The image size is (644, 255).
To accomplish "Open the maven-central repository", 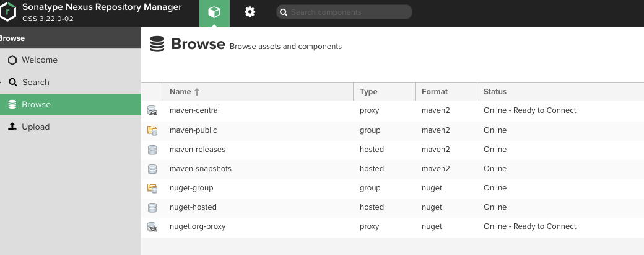I will (194, 110).
